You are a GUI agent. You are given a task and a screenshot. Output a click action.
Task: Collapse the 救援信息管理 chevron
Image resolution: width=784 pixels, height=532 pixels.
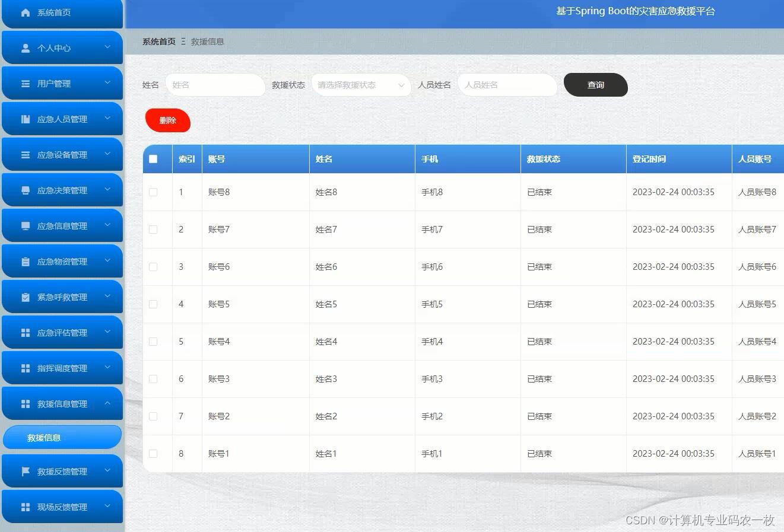pyautogui.click(x=107, y=403)
